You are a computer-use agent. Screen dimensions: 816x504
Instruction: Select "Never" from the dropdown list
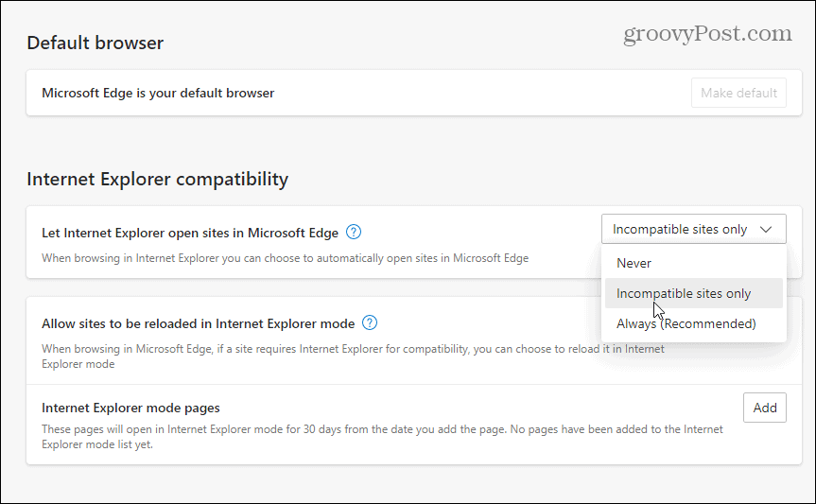[634, 263]
